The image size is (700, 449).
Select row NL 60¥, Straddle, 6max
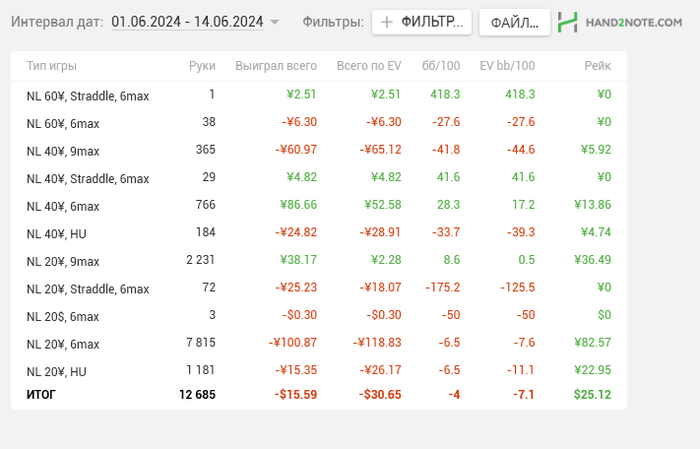coord(319,95)
